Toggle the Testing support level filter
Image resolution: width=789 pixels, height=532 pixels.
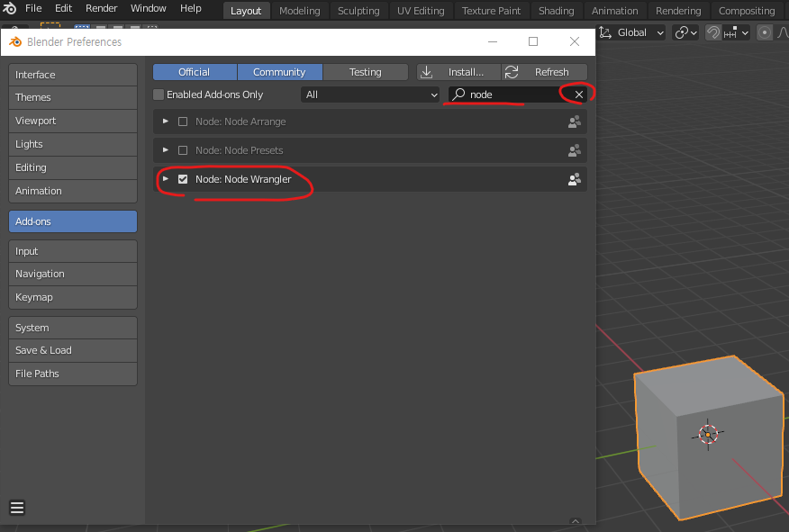pyautogui.click(x=366, y=72)
